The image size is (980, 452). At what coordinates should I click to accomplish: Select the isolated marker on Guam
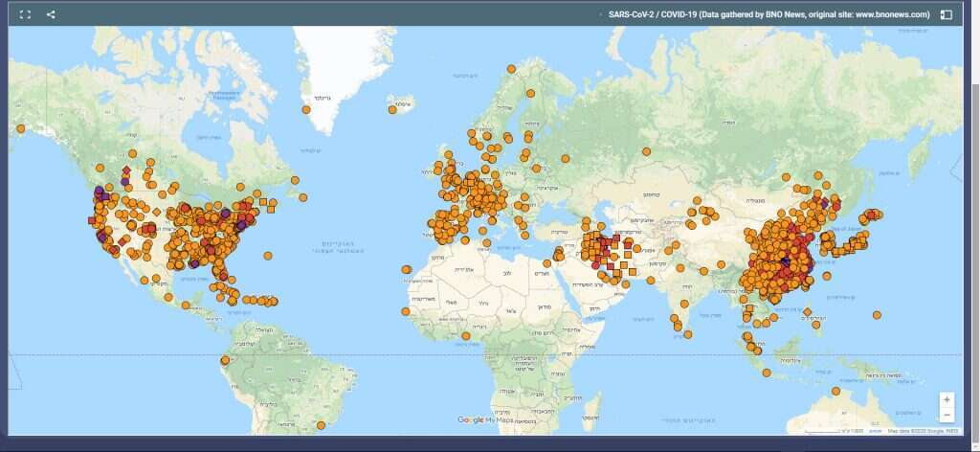tap(877, 314)
